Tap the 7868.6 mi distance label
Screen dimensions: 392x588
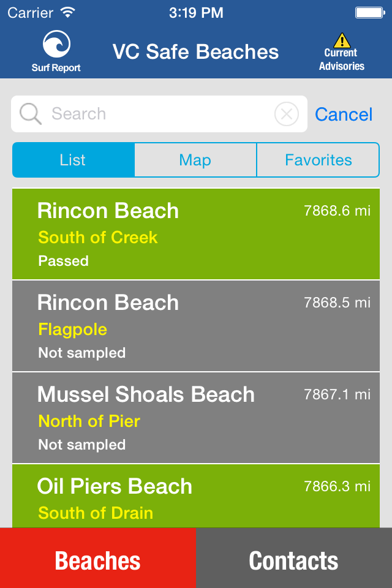coord(337,211)
